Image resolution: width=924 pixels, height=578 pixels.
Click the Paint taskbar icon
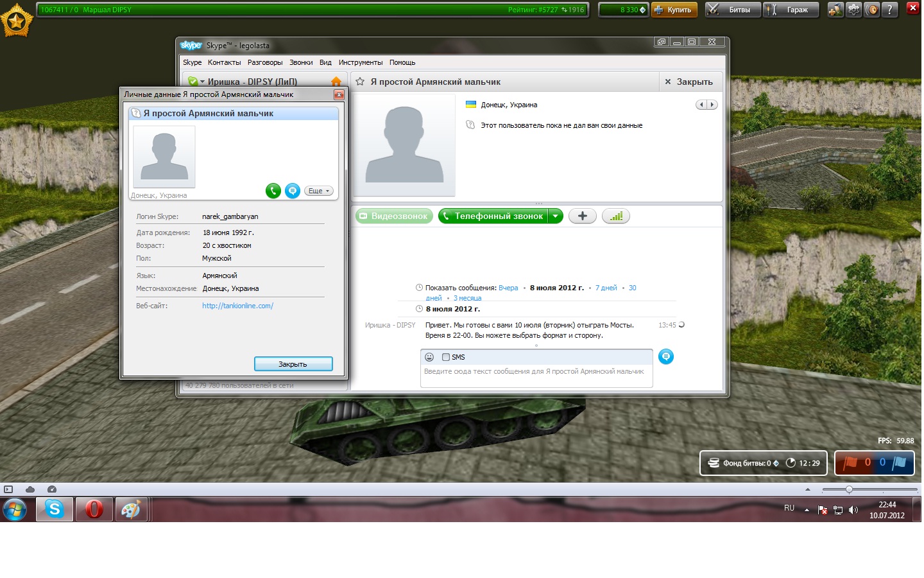pos(131,509)
